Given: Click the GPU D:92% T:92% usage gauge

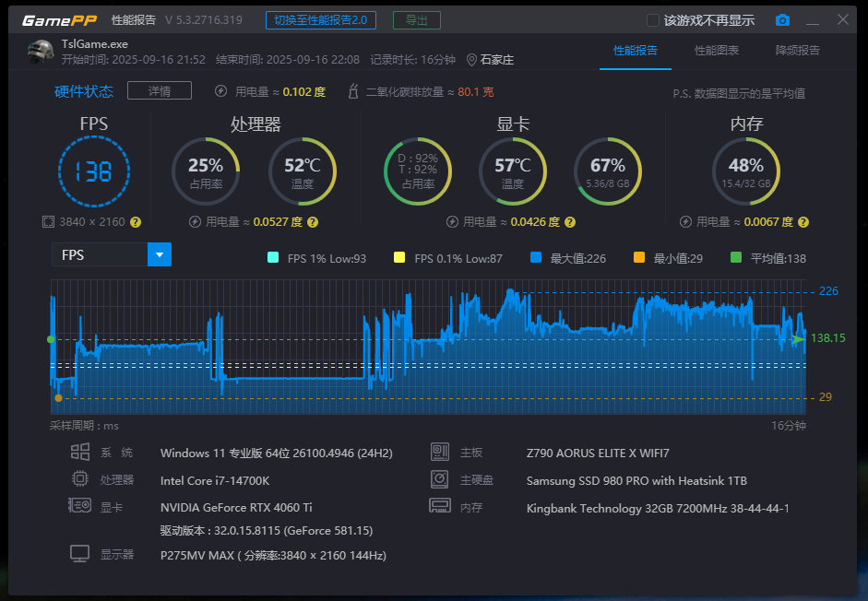Looking at the screenshot, I should (x=418, y=171).
